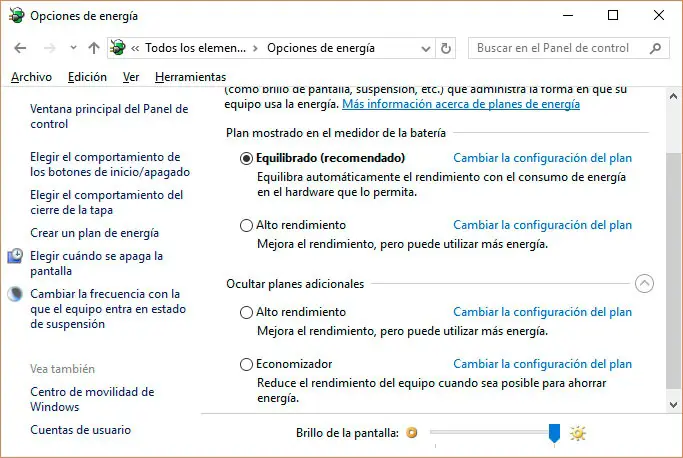The width and height of the screenshot is (683, 458).
Task: Click the Control Panel search field
Action: pos(553,48)
